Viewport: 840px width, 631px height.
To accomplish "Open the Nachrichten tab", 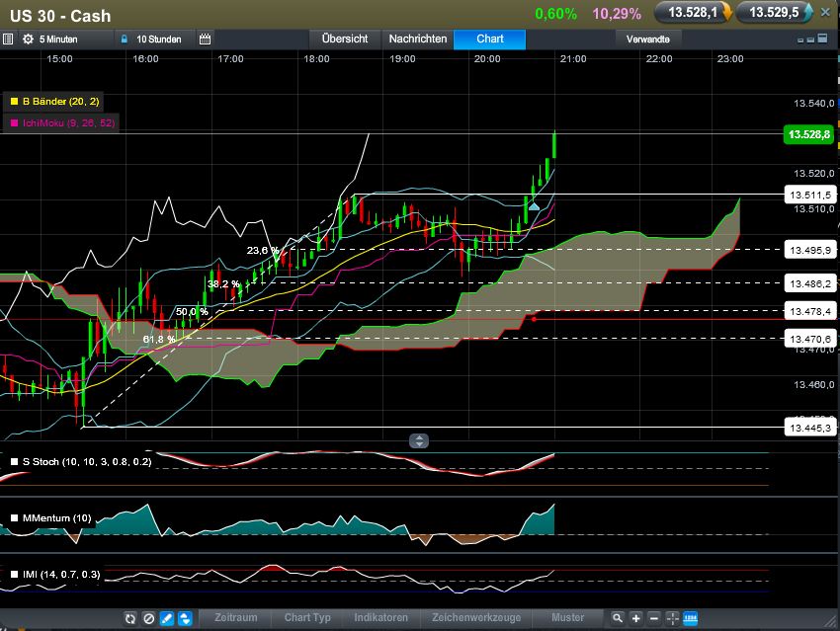I will pos(416,39).
